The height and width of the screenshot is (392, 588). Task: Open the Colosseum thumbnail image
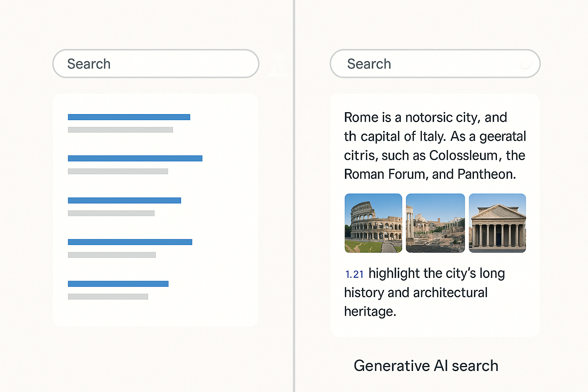[x=373, y=223]
